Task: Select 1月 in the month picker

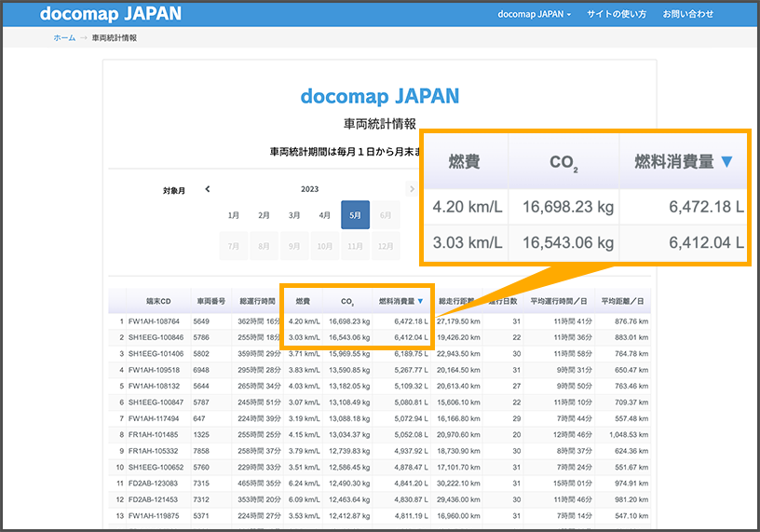Action: 234,215
